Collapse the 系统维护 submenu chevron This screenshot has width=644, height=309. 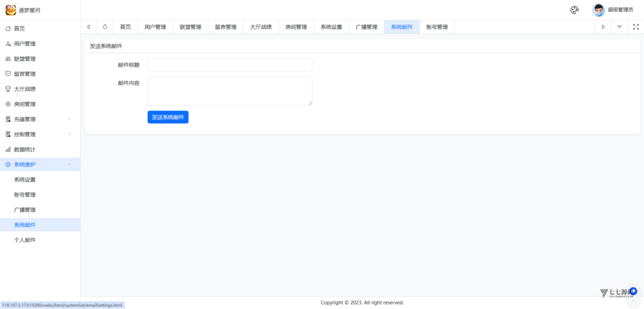(x=69, y=164)
